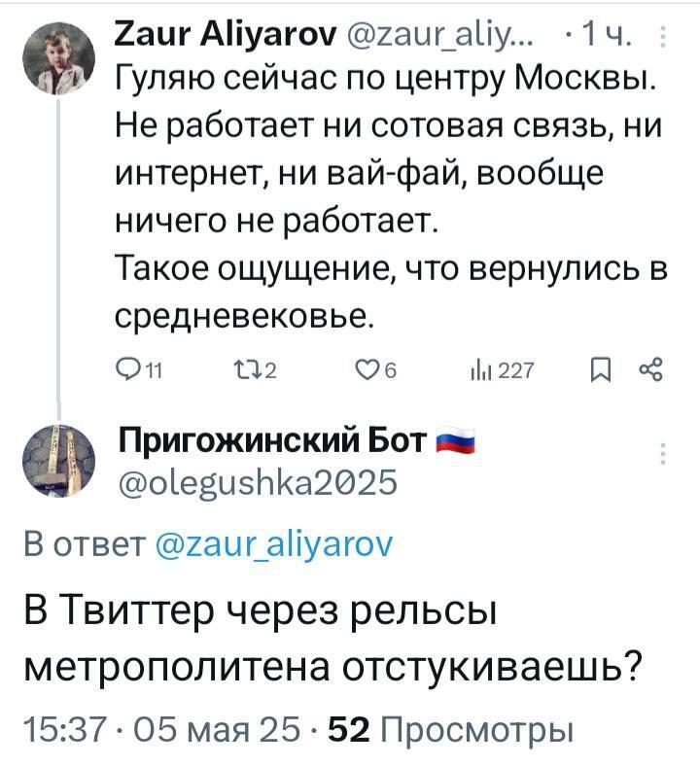Open the original tweet text about Moscow

click(389, 194)
